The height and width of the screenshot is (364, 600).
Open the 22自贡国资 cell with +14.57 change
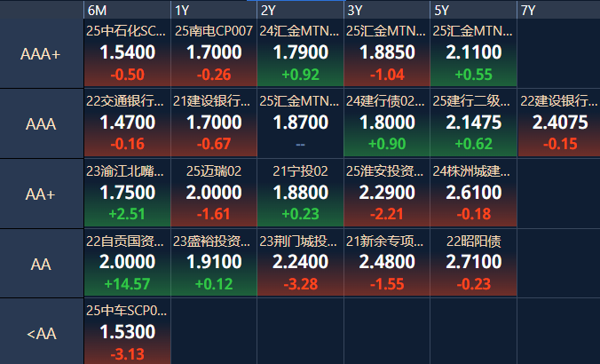tap(127, 264)
